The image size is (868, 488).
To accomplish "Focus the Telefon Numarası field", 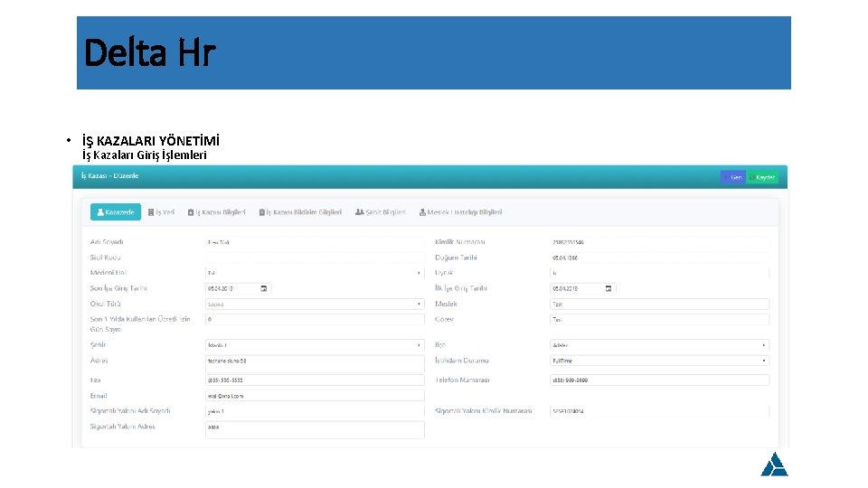I will point(659,380).
